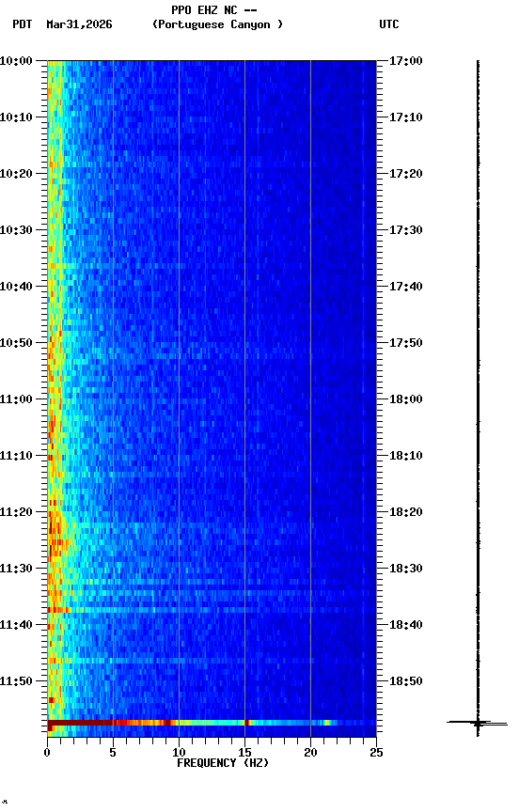Click the 11:10 PDT time label
Viewport: 519px width, 812px height.
pyautogui.click(x=16, y=456)
